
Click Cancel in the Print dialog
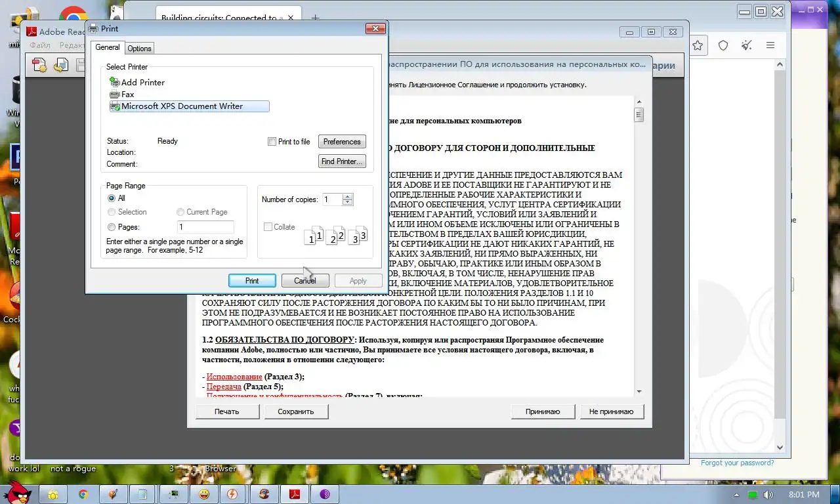pyautogui.click(x=305, y=281)
